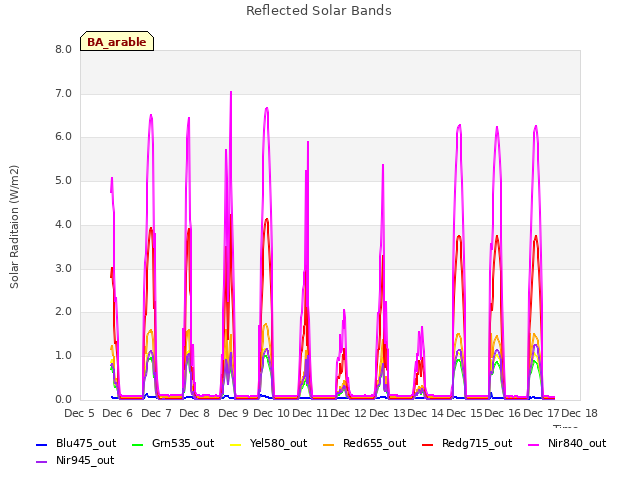Click the Dec 17 x-axis tick label

[x=541, y=413]
